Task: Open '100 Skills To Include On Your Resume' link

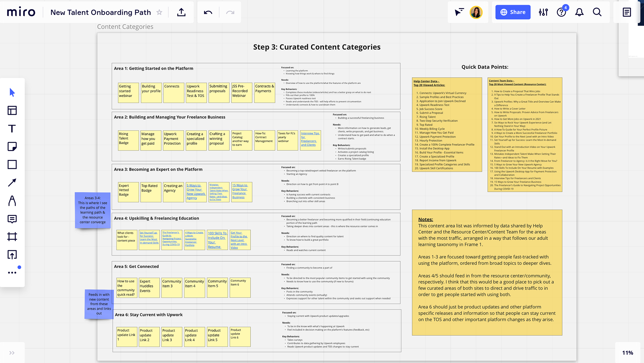Action: tap(217, 240)
